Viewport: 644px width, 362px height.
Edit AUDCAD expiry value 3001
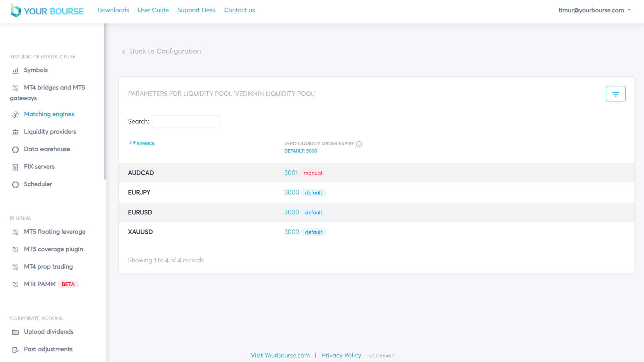pyautogui.click(x=291, y=173)
